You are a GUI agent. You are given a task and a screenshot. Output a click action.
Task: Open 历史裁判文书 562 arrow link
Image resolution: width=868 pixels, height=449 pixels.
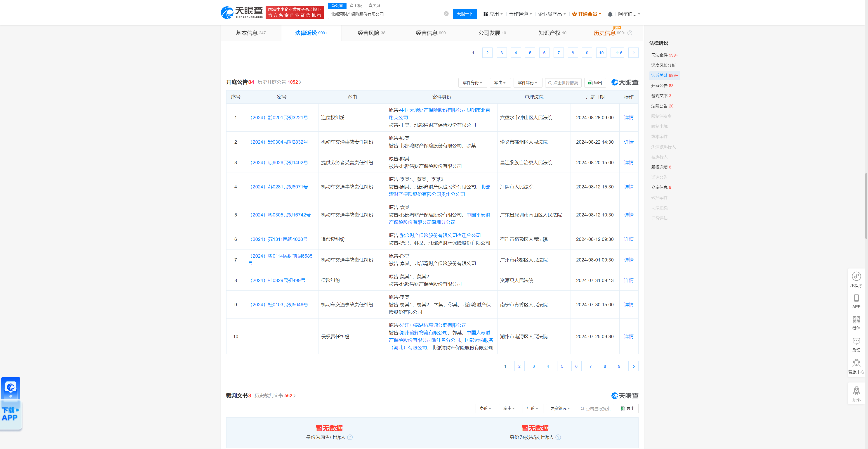click(x=275, y=395)
